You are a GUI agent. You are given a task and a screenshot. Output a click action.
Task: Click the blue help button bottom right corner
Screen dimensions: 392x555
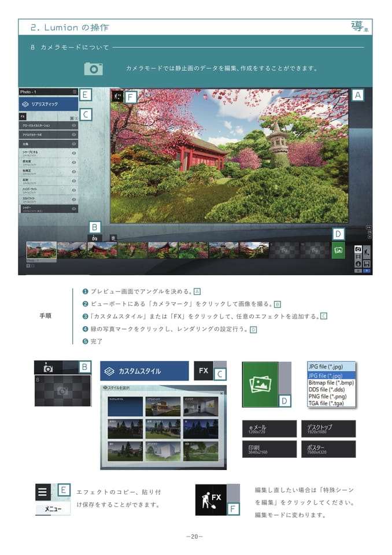[367, 271]
